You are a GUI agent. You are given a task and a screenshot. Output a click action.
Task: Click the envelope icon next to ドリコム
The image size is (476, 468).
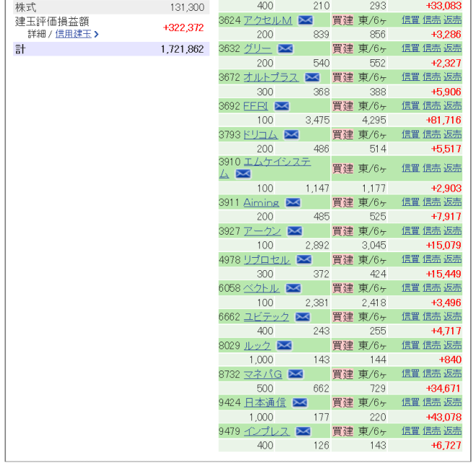click(x=291, y=134)
